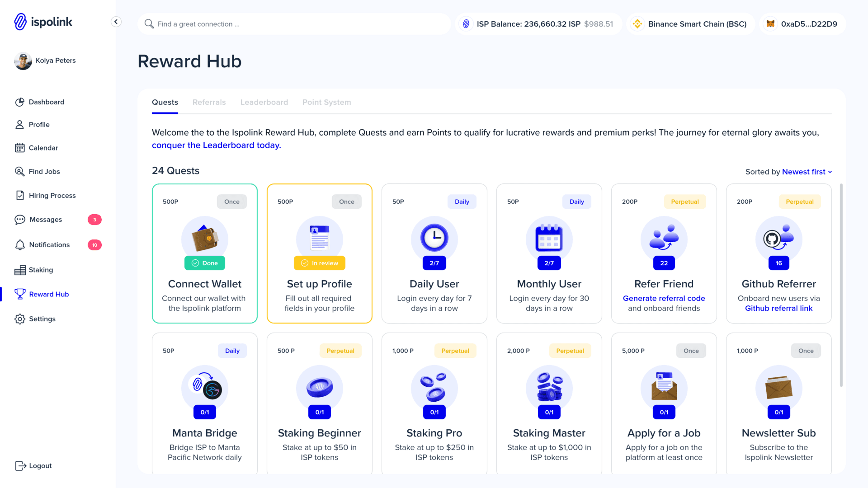Image resolution: width=868 pixels, height=488 pixels.
Task: Switch to the Referrals tab
Action: coord(209,102)
